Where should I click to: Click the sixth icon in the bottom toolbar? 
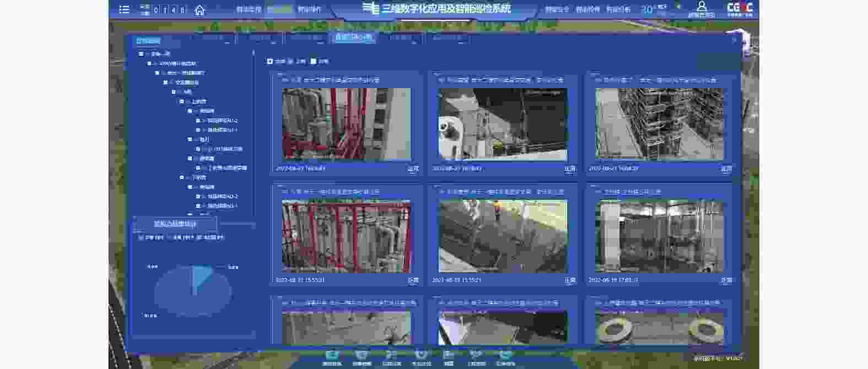point(476,355)
